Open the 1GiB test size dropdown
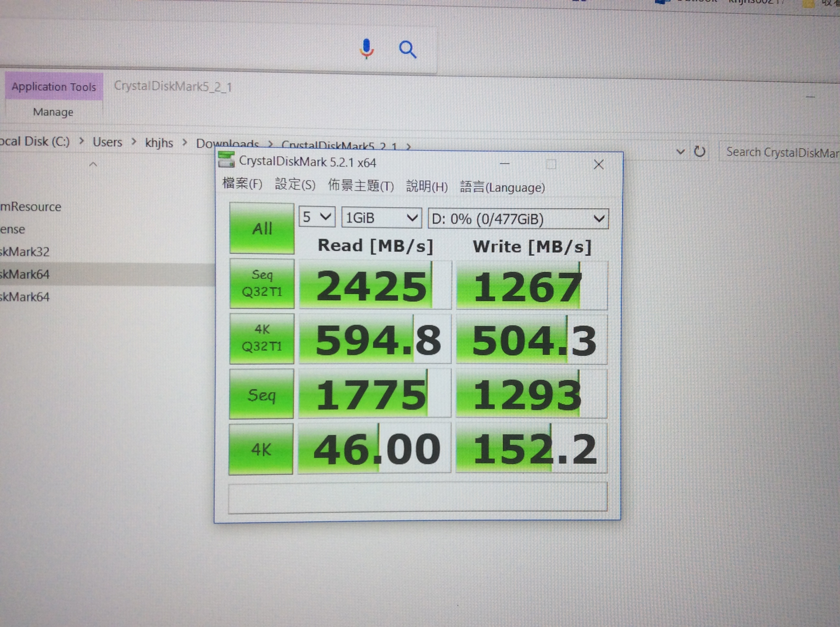Image resolution: width=840 pixels, height=627 pixels. click(381, 218)
